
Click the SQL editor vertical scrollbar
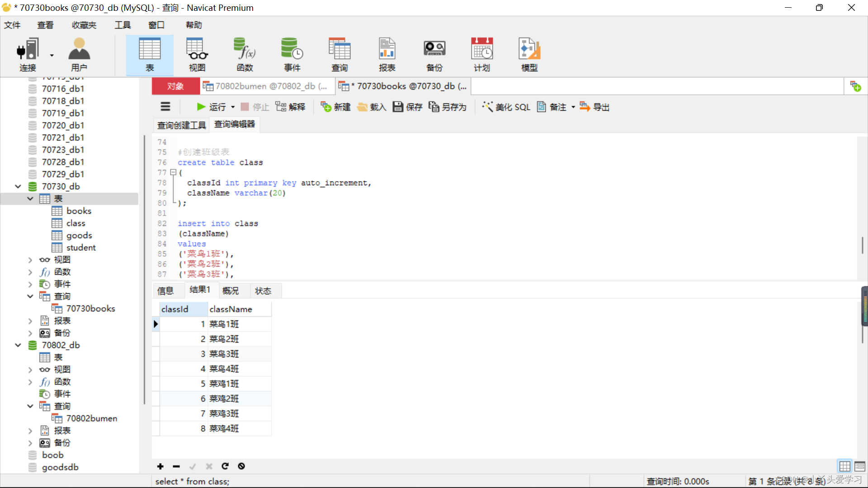862,245
